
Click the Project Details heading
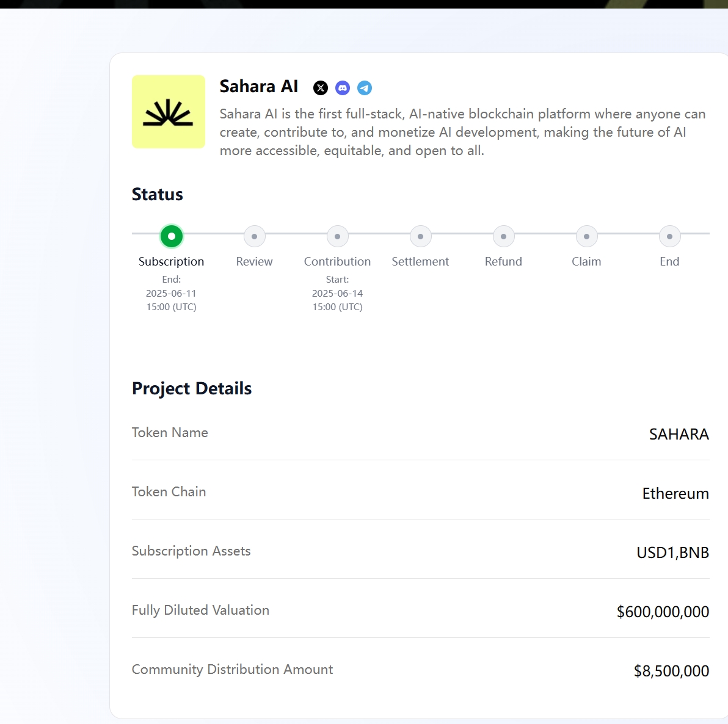[192, 388]
